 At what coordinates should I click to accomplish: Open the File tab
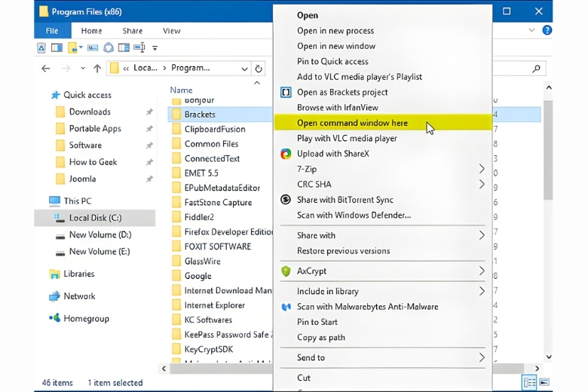tap(52, 31)
